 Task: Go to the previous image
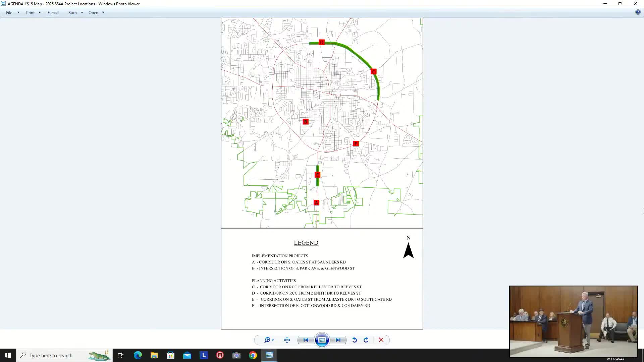click(x=306, y=340)
